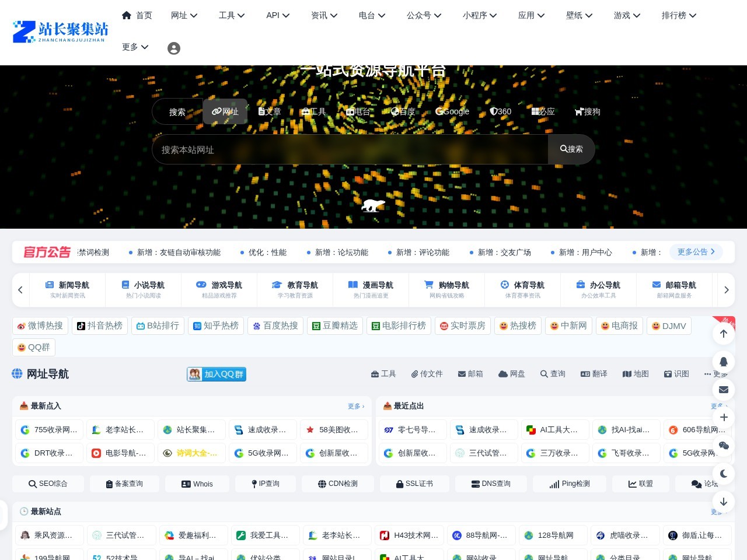Select the 360 search tab
This screenshot has height=560, width=747.
501,111
